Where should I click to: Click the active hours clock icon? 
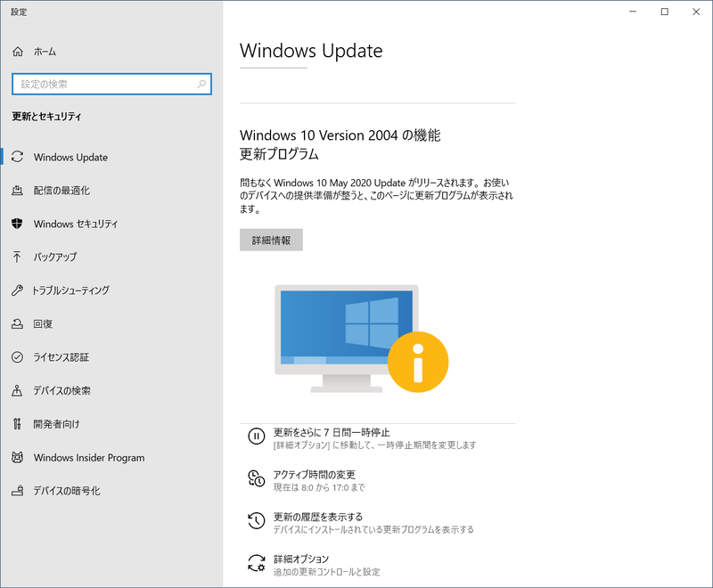[256, 478]
